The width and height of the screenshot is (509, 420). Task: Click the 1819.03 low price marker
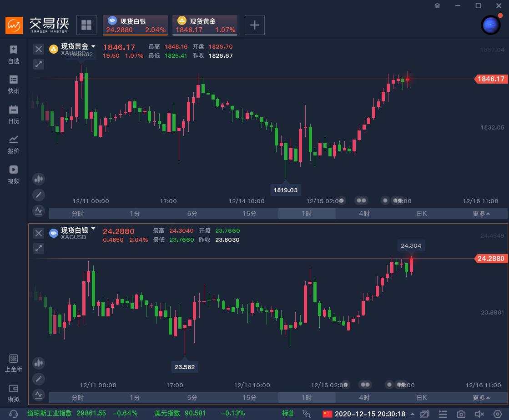click(286, 190)
